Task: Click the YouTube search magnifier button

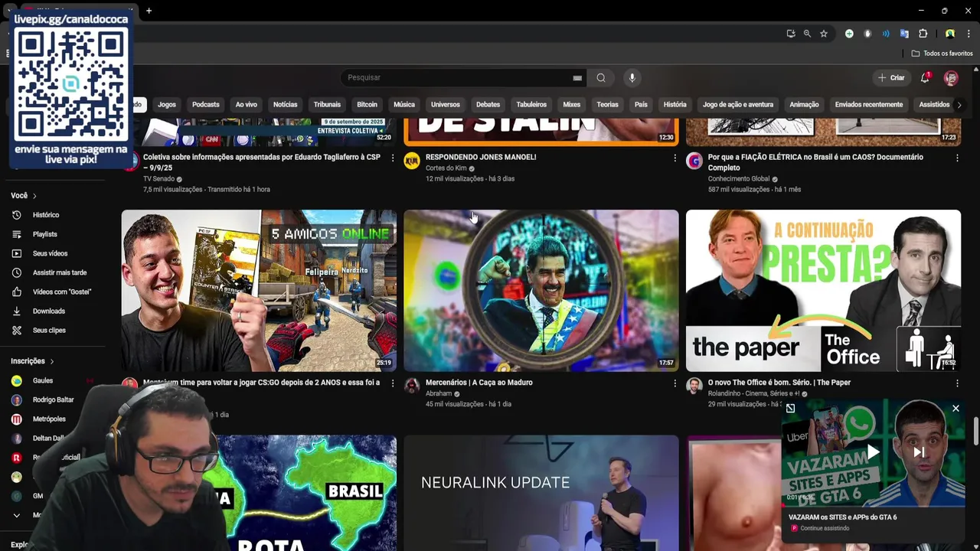Action: 601,77
